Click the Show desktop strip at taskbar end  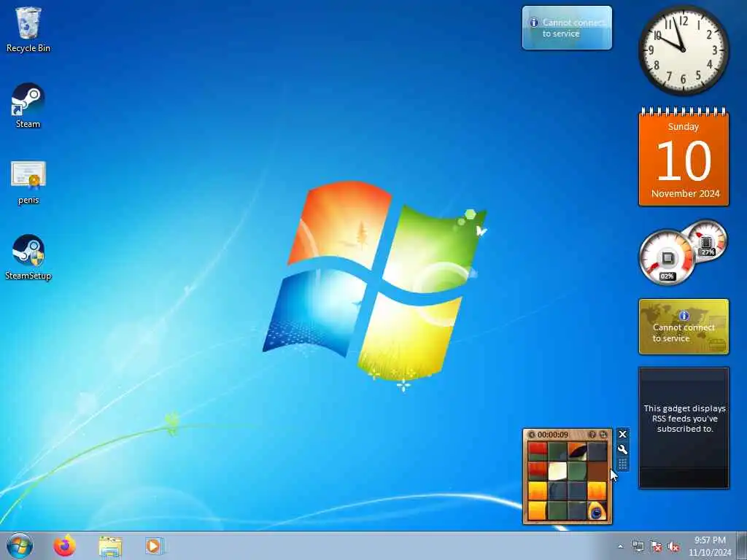(742, 545)
